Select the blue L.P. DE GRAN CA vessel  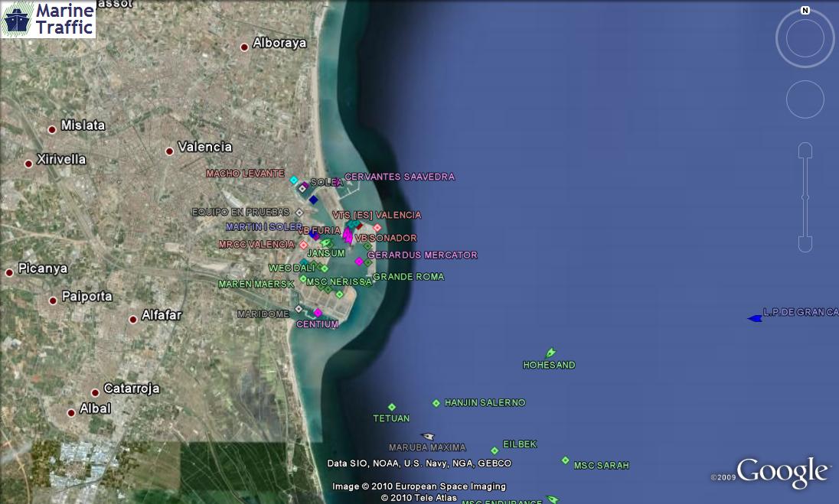pyautogui.click(x=755, y=318)
